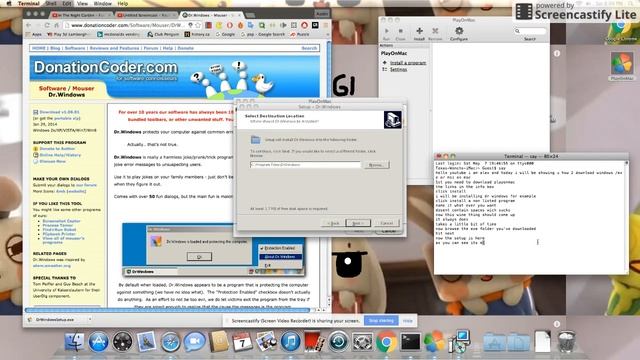This screenshot has width=640, height=360.
Task: Click Forum link in DonationCoder nav
Action: click(x=151, y=48)
